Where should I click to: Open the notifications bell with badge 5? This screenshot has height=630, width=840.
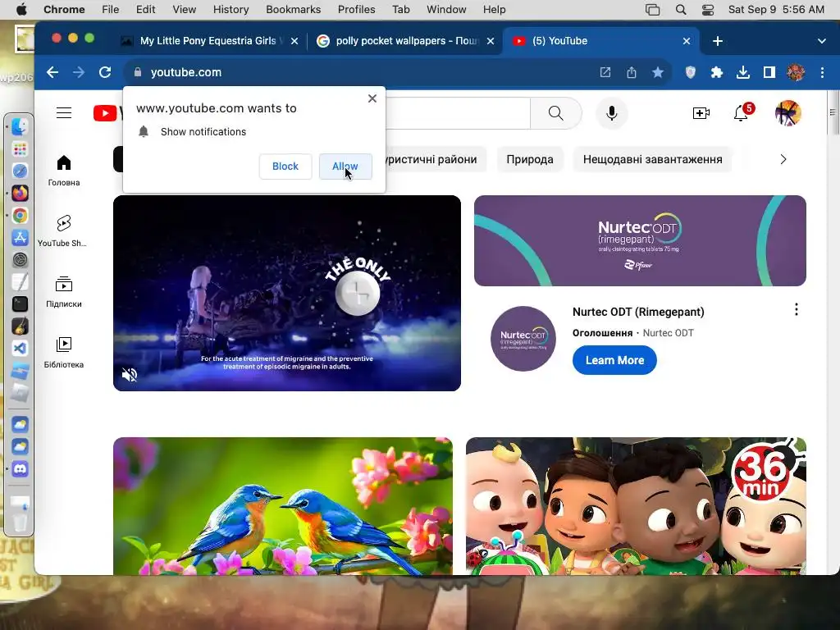point(742,113)
